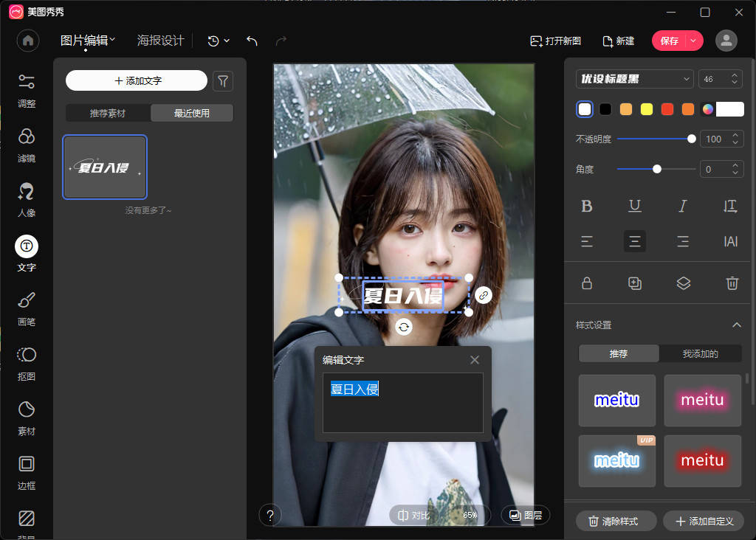
Task: Open the 素材 stickers tool
Action: coord(27,418)
